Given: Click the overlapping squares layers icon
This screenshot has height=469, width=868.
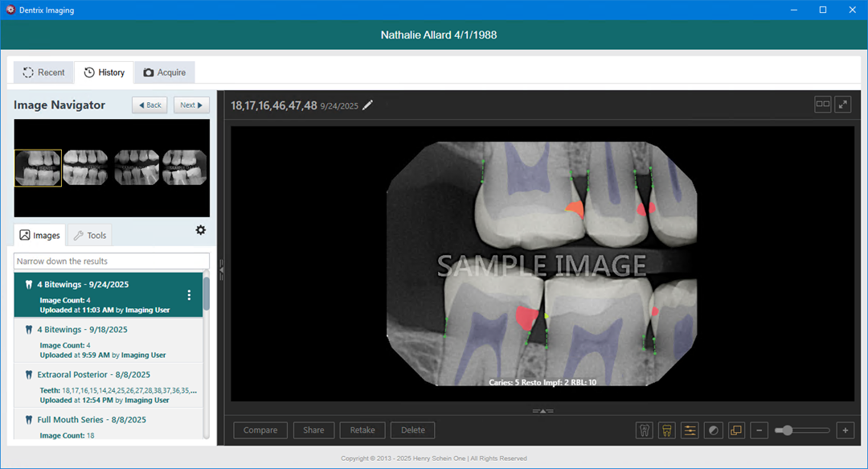Looking at the screenshot, I should (736, 430).
